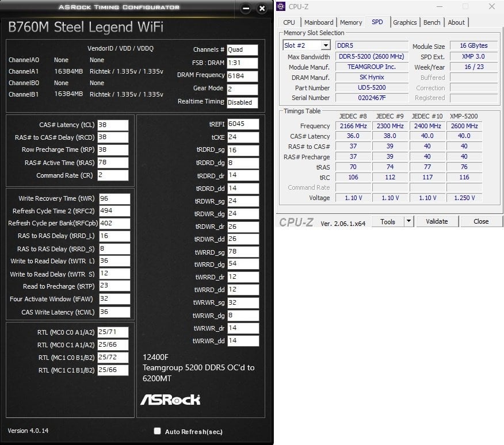Screen dimensions: 504x445
Task: Click the DRAM Frequency field showing 6184
Action: click(x=242, y=76)
